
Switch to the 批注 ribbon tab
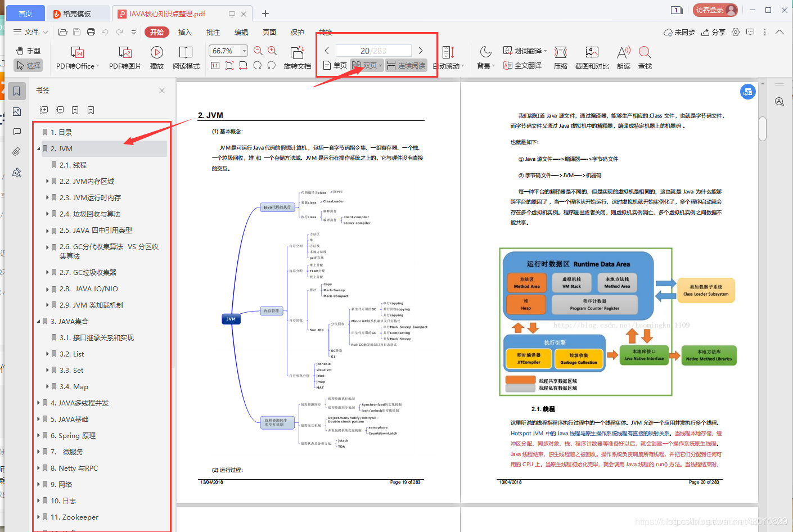213,33
